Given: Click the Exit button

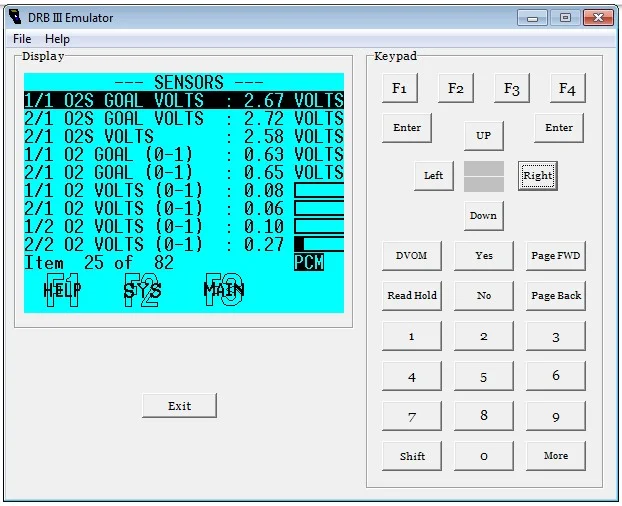Looking at the screenshot, I should pos(179,406).
